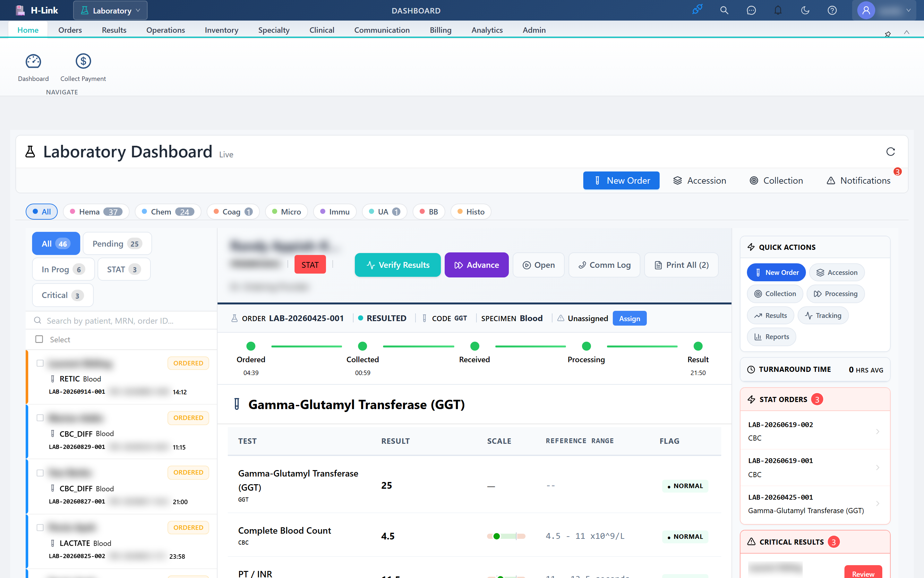
Task: Open the Billing menu tab
Action: point(440,30)
